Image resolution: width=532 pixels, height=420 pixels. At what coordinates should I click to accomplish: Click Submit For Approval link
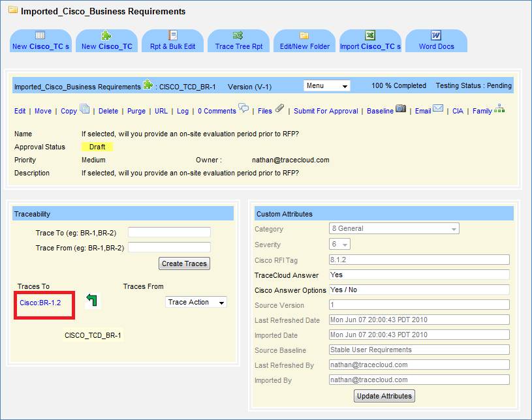click(x=326, y=111)
